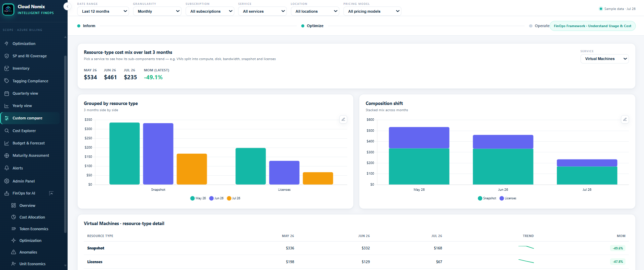Toggle Jun 26 legend in grouped chart

point(216,198)
